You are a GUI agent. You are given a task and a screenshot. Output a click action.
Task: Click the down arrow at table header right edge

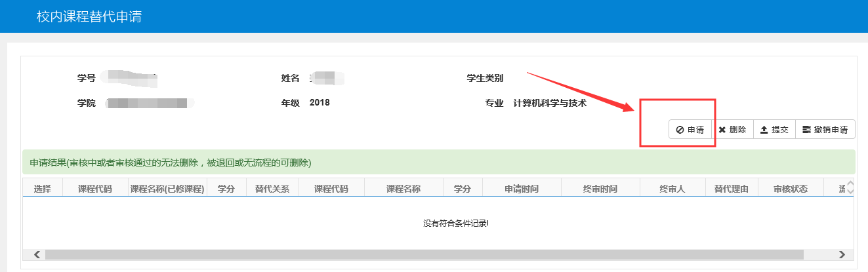coord(850,192)
